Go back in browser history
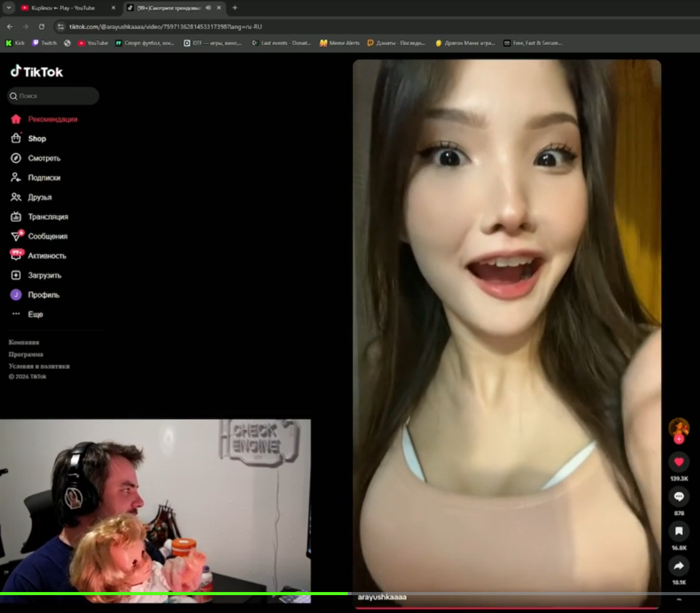Viewport: 700px width, 613px height. (10, 27)
